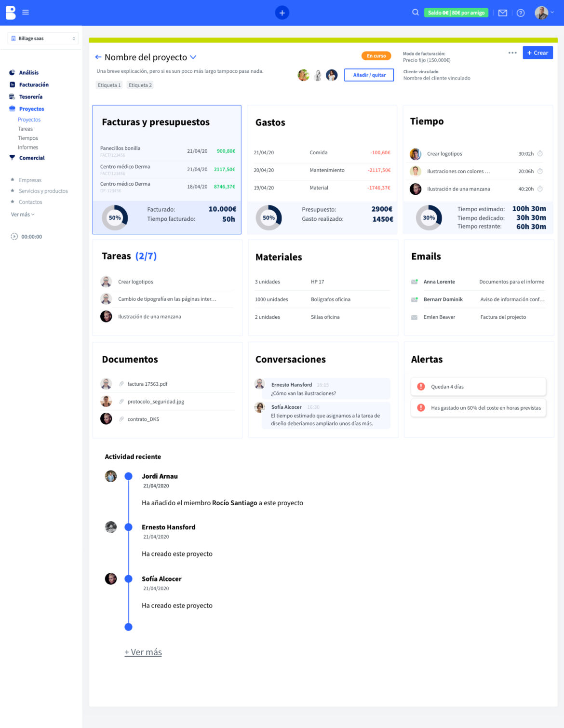Open search with magnifier icon
Screen dimensions: 564x728
tap(415, 13)
